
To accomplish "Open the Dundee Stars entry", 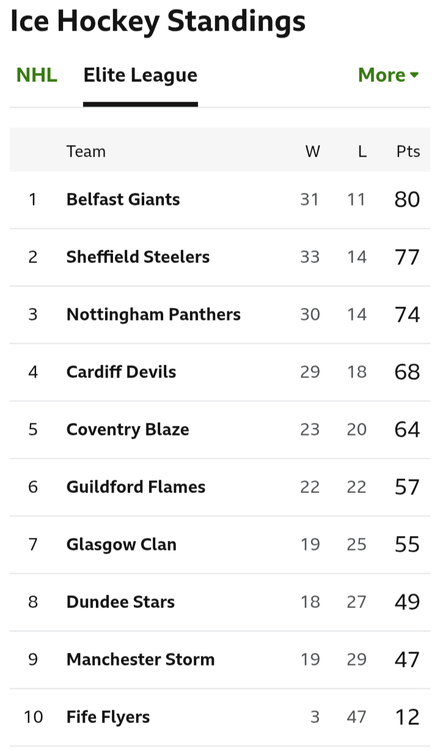I will [x=120, y=602].
